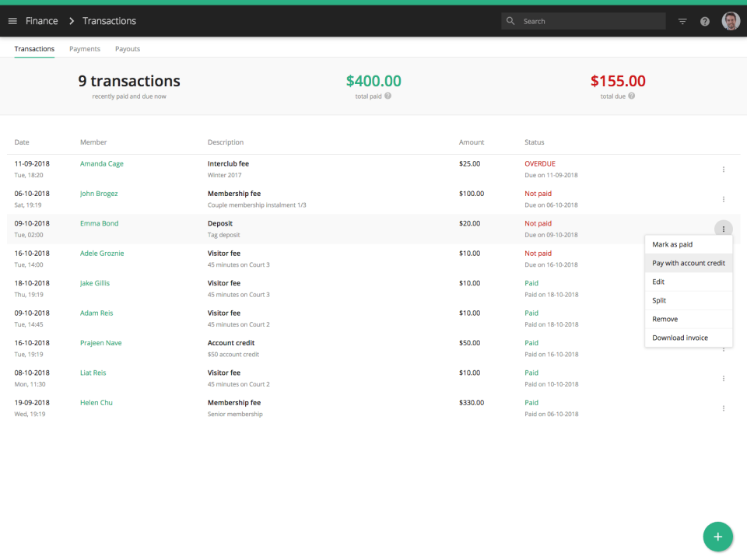Open the hamburger navigation menu

coord(13,21)
